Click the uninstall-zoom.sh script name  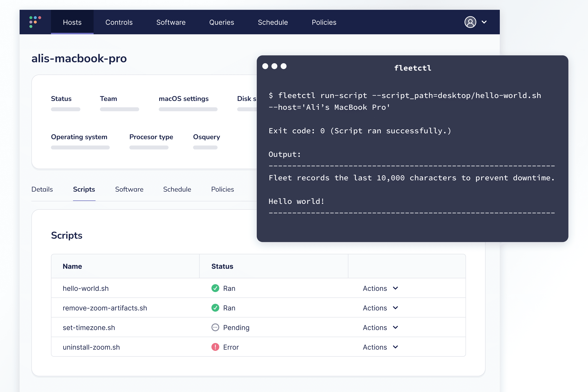pos(91,347)
